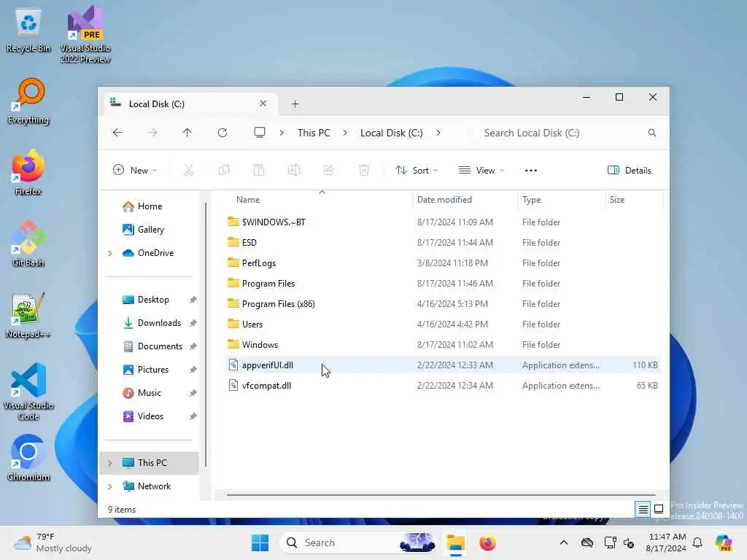Screen dimensions: 747x560
Task: Select the Git Bash desktop shortcut
Action: tap(28, 244)
